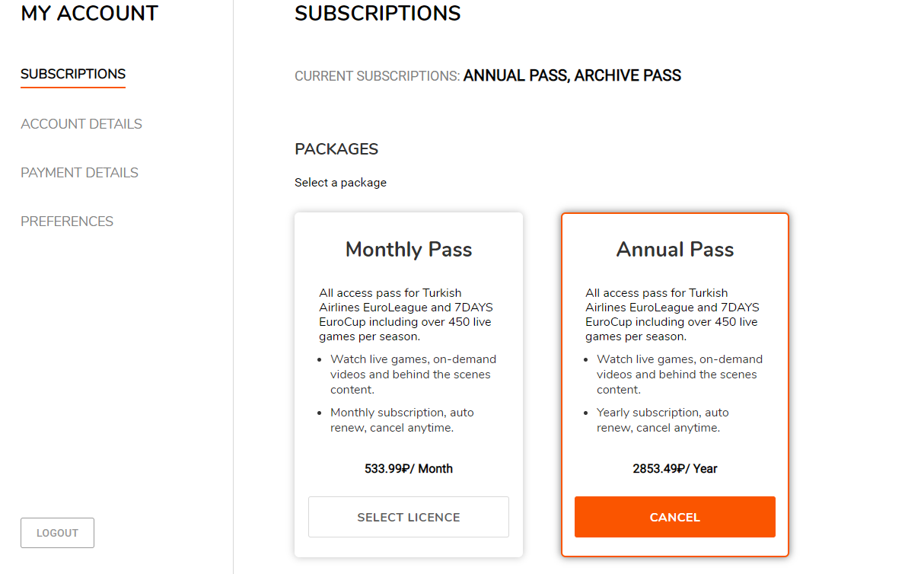The height and width of the screenshot is (574, 924).
Task: Click the Annual Pass, Archive Pass current subscriptions text
Action: tap(572, 76)
